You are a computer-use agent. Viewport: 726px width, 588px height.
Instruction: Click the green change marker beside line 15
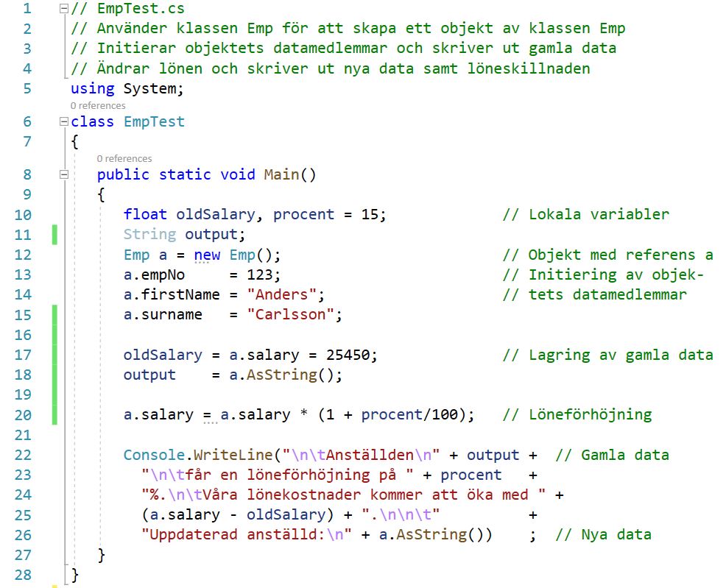pos(55,315)
